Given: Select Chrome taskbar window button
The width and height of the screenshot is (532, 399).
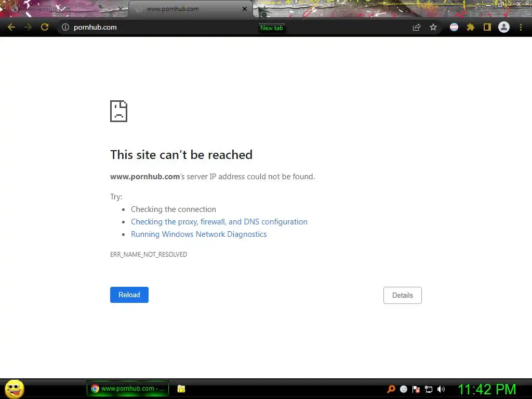Looking at the screenshot, I should click(x=128, y=389).
